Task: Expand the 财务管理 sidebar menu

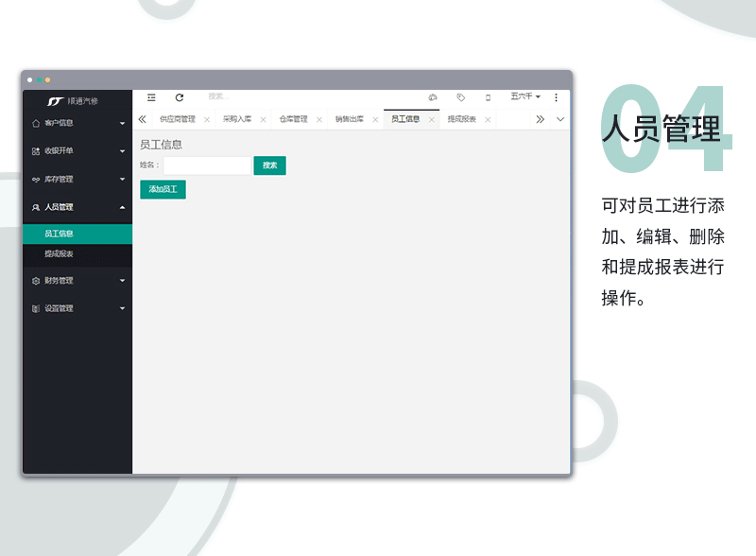Action: (77, 280)
